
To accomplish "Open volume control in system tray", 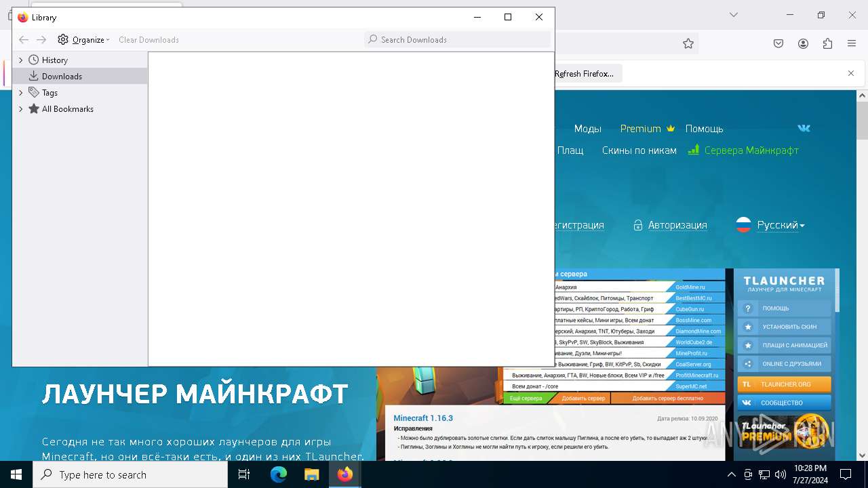I will 781,474.
